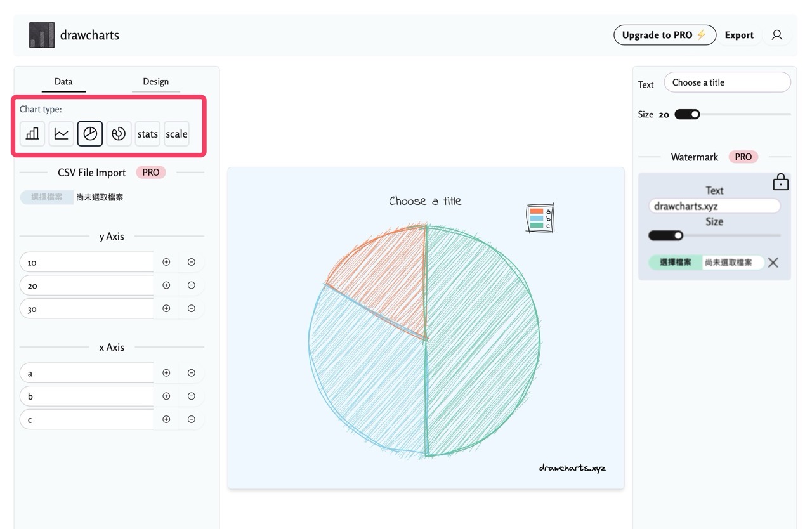
Task: Add a row after x Axis label a
Action: 166,373
